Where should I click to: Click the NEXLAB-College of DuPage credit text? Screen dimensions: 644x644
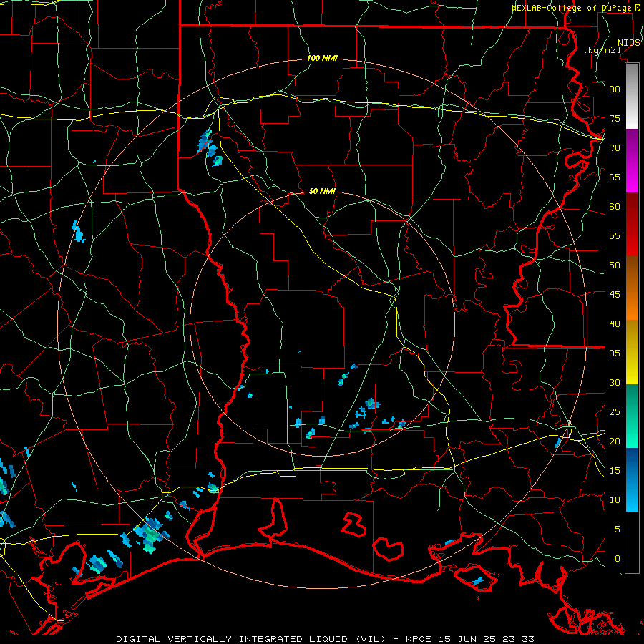coord(571,8)
